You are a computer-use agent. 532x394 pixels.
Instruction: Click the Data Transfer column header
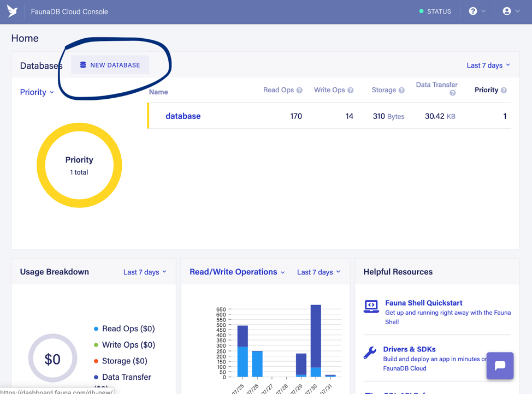[436, 85]
